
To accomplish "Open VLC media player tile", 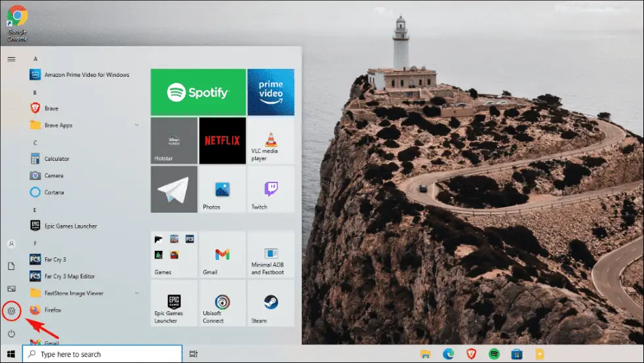I will [271, 140].
